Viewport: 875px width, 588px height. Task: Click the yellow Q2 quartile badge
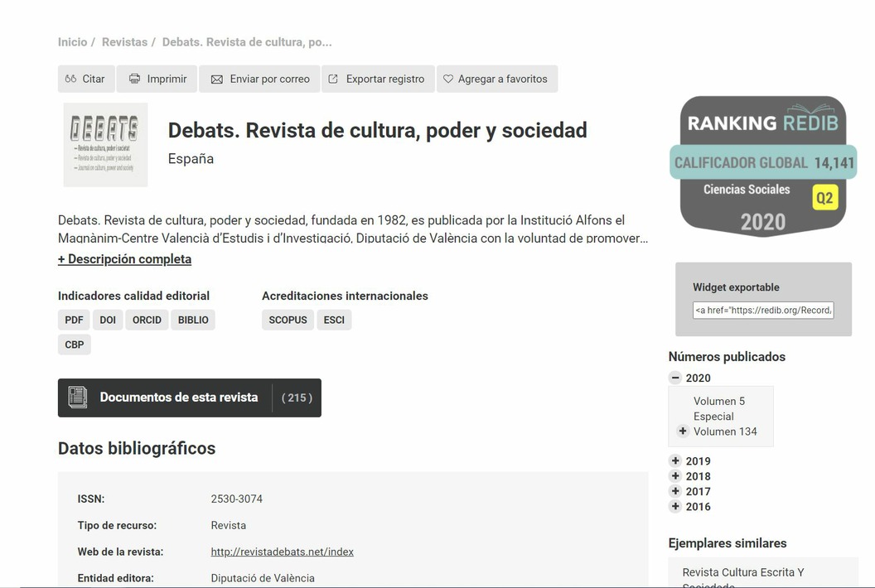pyautogui.click(x=825, y=199)
